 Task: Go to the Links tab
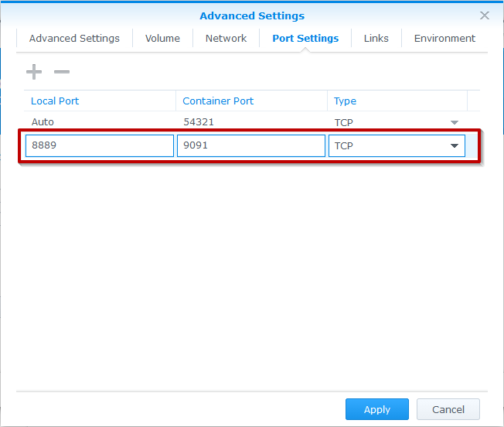click(376, 38)
